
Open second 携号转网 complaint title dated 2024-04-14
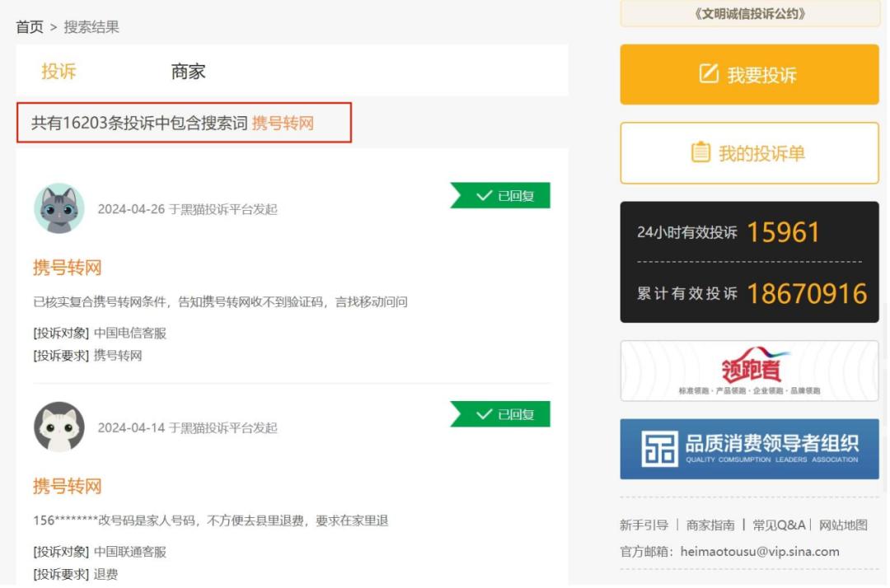67,486
